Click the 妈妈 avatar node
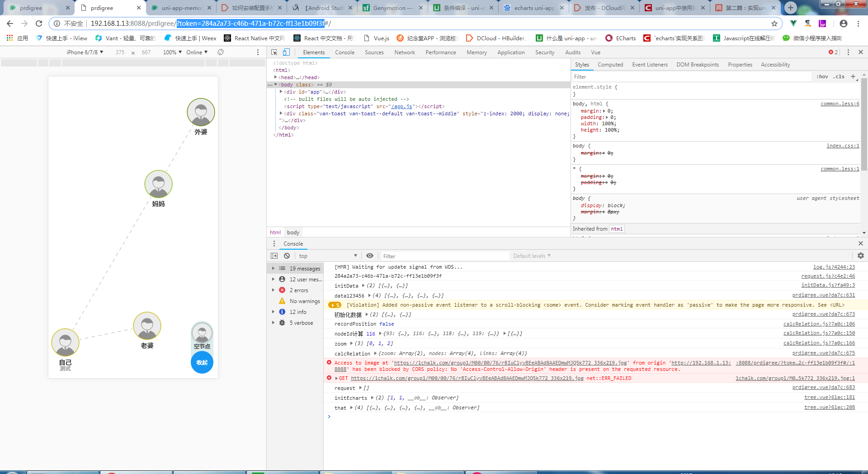The image size is (868, 474). [158, 184]
